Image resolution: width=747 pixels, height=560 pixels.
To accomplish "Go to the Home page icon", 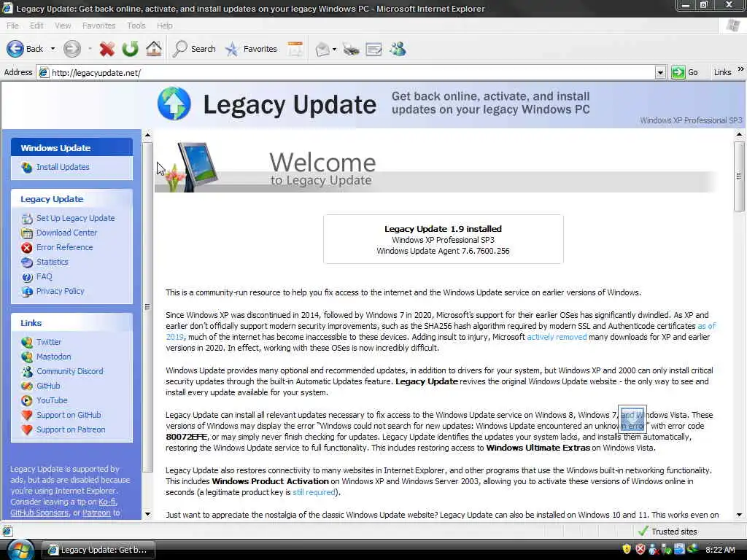I will click(x=153, y=49).
